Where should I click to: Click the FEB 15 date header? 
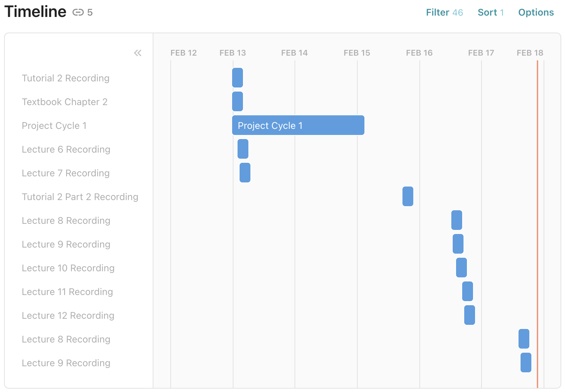click(357, 53)
